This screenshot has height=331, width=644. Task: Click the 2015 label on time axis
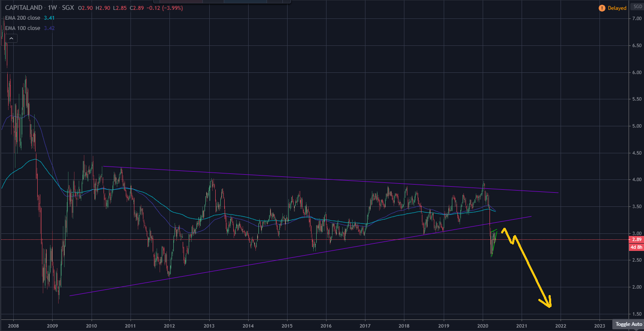[x=287, y=325]
